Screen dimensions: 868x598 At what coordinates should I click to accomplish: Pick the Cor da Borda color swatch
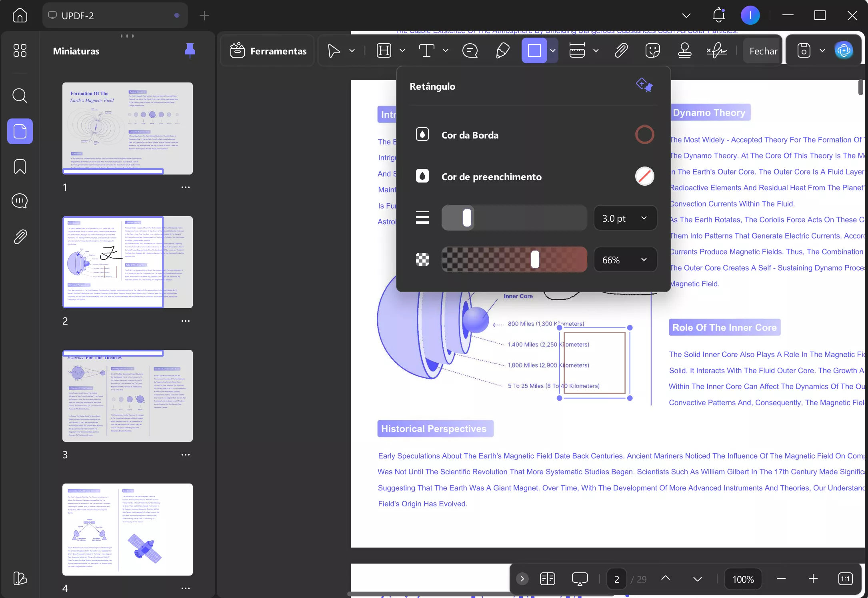[x=644, y=135]
